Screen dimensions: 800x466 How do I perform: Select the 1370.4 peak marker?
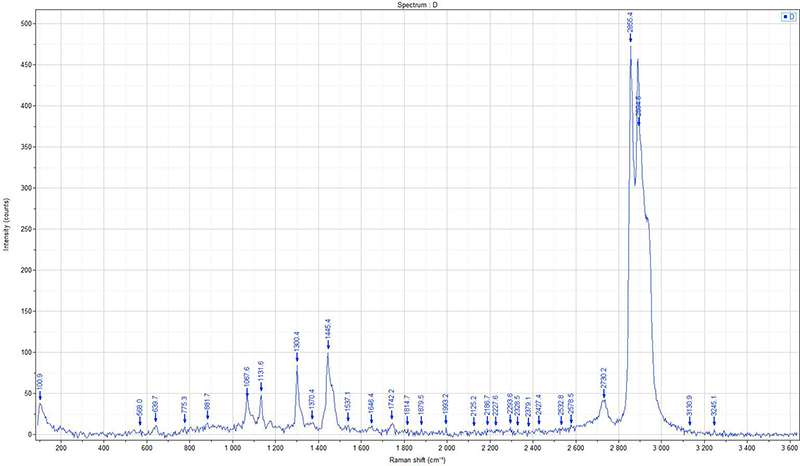[312, 414]
